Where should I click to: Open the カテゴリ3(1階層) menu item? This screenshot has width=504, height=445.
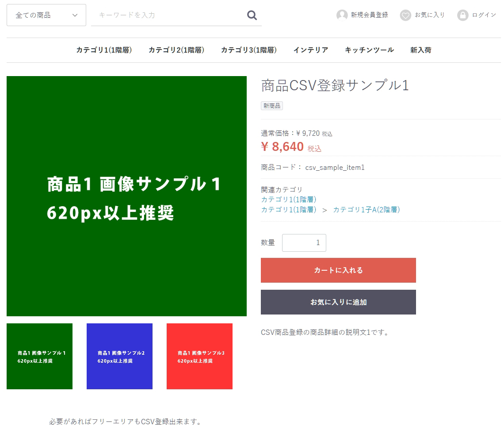point(249,50)
